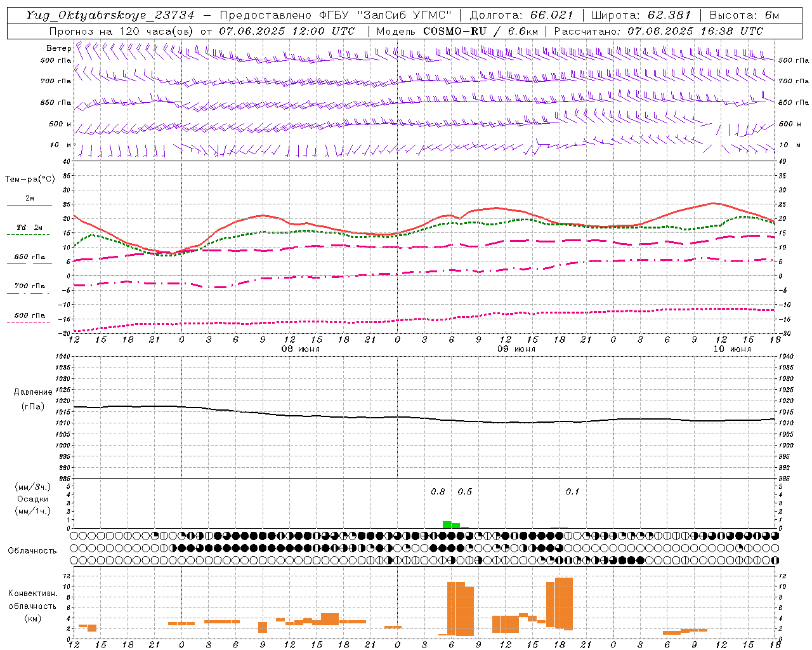
Task: Click the model name COSMO-RU / 6.6км
Action: (480, 31)
